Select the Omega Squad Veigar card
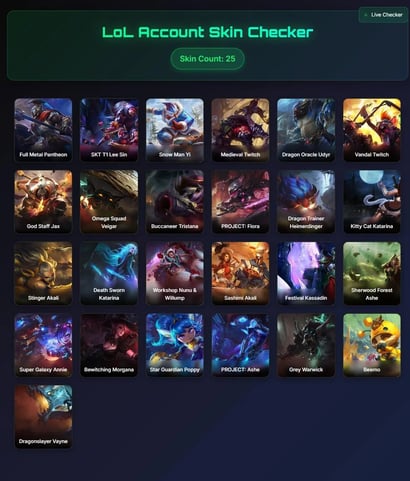 click(109, 201)
